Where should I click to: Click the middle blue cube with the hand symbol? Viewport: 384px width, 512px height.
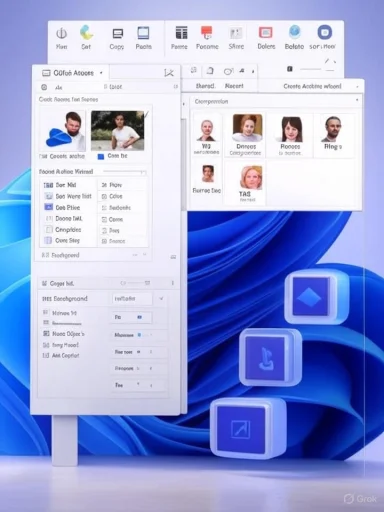[x=270, y=357]
